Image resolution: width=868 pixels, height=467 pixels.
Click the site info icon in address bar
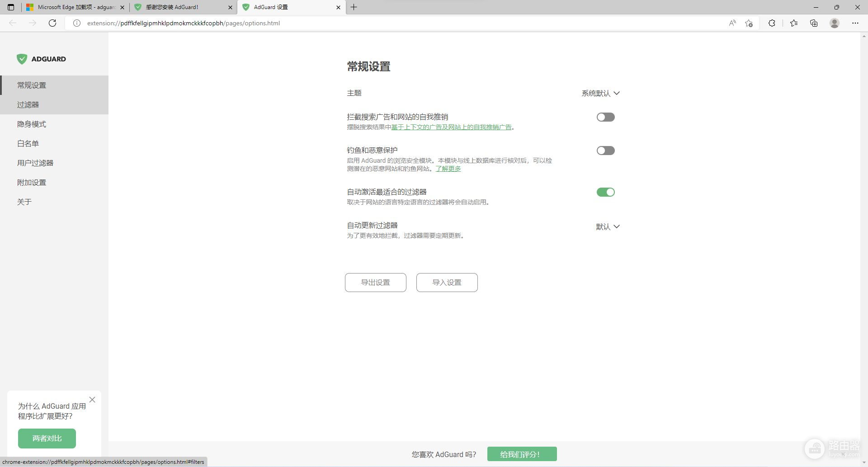pos(77,23)
